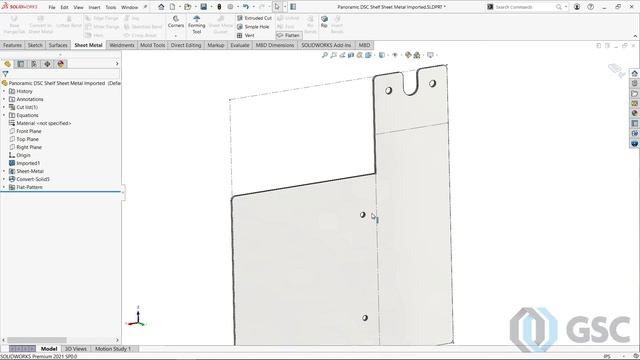Switch to the Evaluate tab

point(240,45)
